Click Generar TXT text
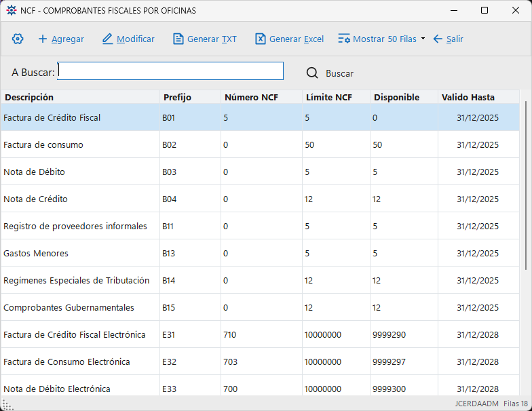Viewport: 532px width, 411px height. (x=212, y=39)
